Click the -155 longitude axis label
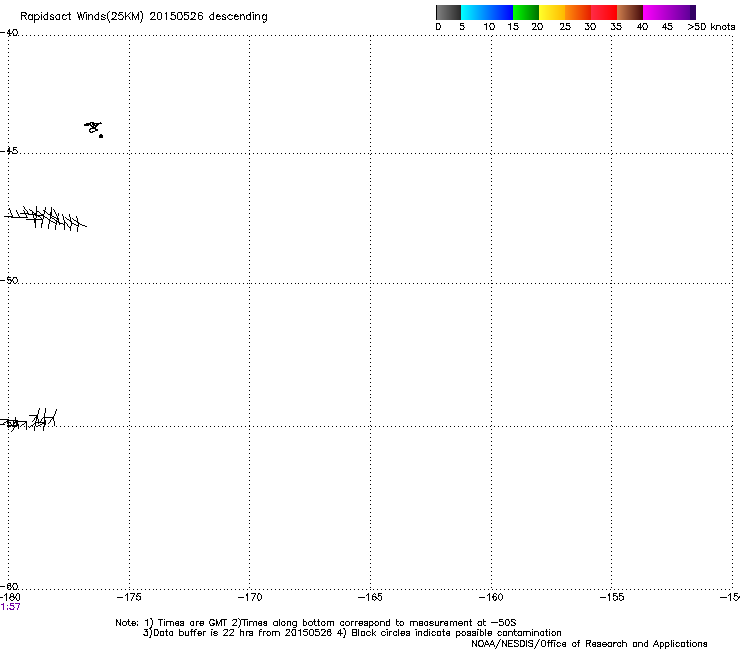 tap(612, 597)
